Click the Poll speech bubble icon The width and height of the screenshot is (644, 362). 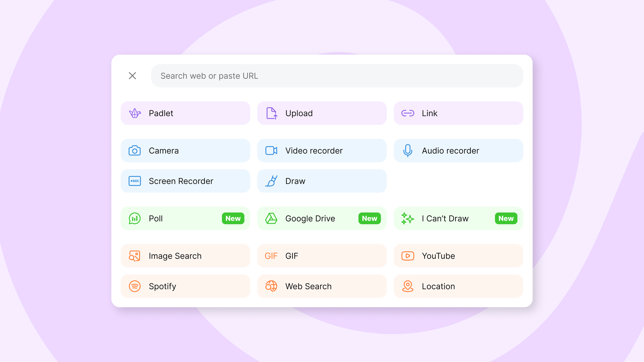pos(135,218)
